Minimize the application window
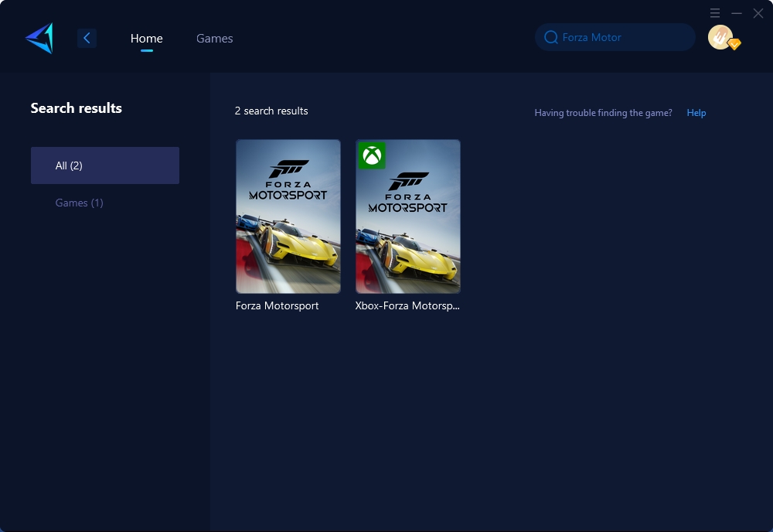Viewport: 773px width, 532px height. coord(737,13)
